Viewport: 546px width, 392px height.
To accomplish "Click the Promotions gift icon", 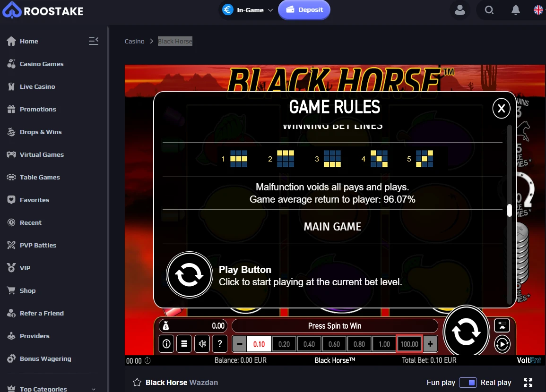I will 11,109.
